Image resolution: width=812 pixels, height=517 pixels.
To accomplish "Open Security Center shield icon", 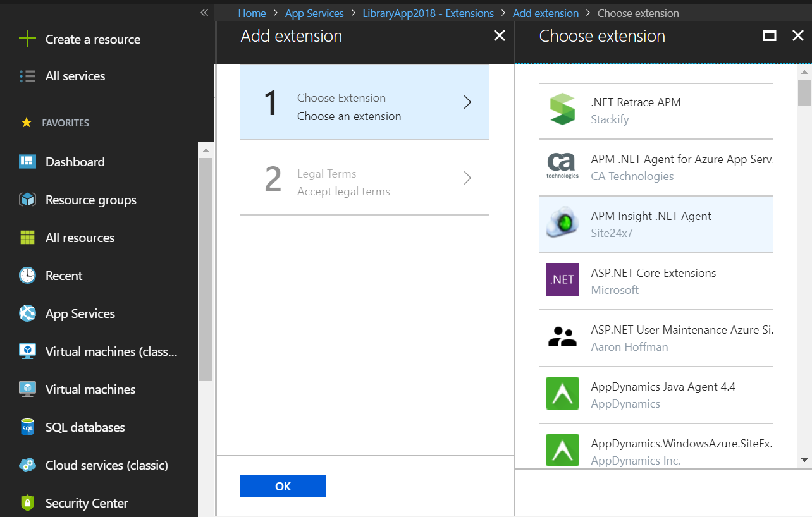I will (x=27, y=503).
